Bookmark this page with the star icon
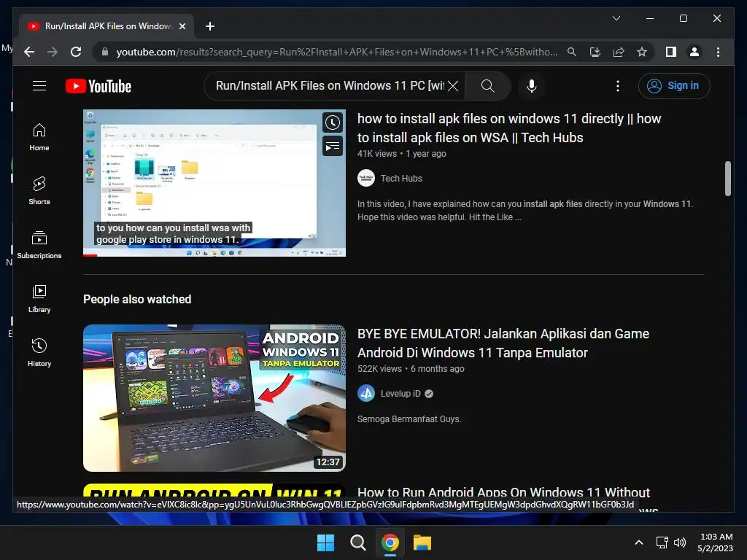Screen dimensions: 747x560 click(x=642, y=52)
